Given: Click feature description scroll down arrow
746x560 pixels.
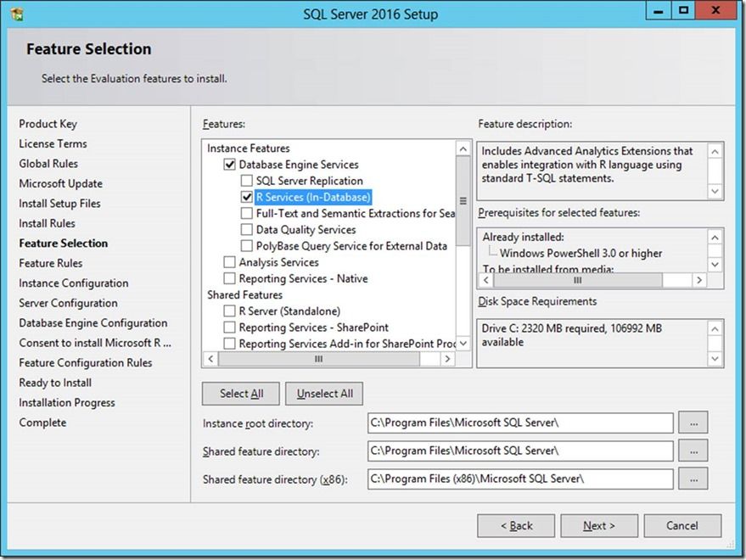Looking at the screenshot, I should tap(715, 191).
